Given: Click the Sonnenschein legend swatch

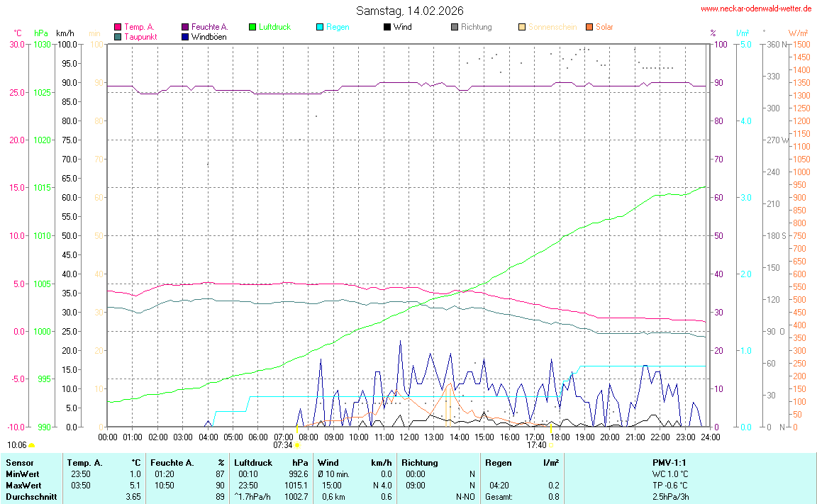Looking at the screenshot, I should tap(522, 27).
